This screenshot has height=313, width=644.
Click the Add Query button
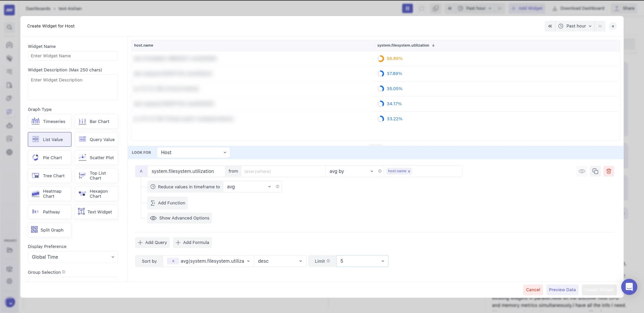(153, 243)
